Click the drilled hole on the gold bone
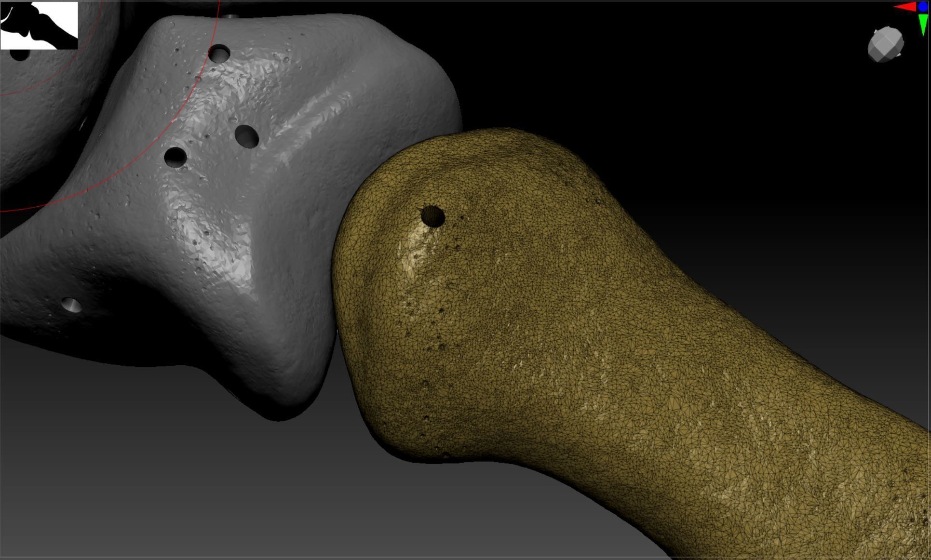 pyautogui.click(x=433, y=216)
